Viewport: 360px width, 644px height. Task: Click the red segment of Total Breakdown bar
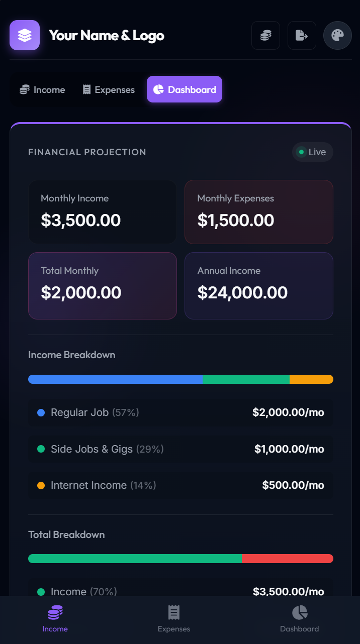[x=288, y=559]
